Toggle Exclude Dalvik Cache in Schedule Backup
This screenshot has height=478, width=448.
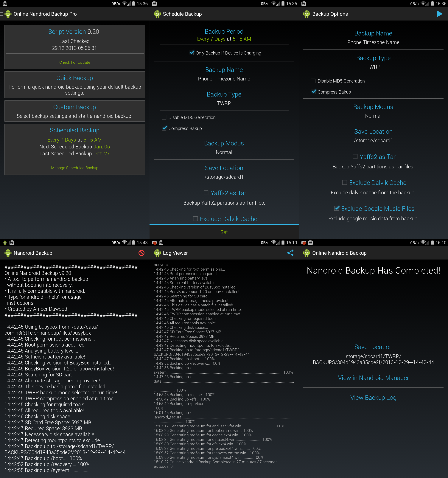pyautogui.click(x=195, y=219)
